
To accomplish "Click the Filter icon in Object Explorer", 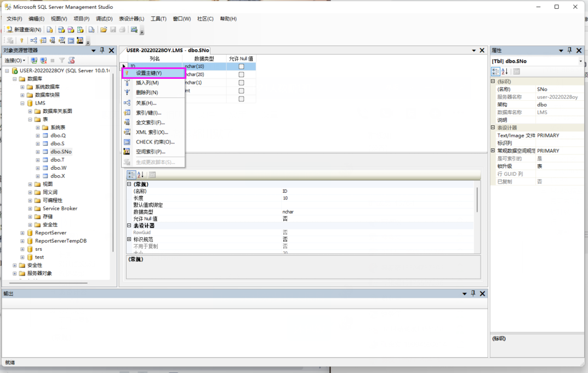I will click(62, 60).
